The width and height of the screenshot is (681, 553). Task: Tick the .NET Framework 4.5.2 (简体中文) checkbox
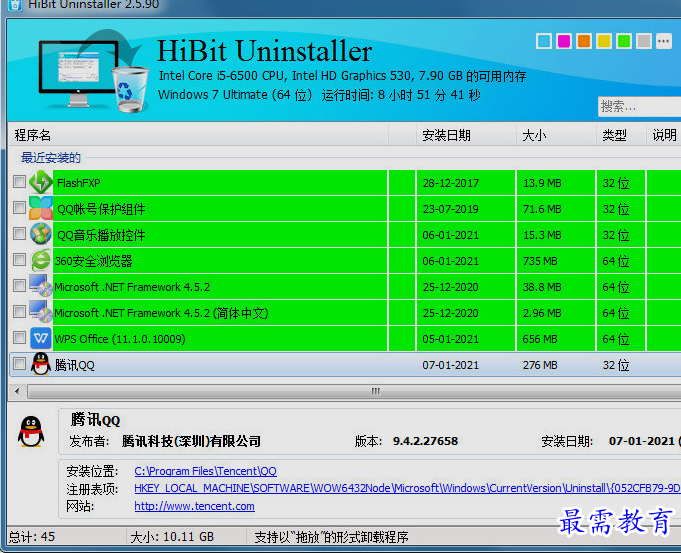tap(19, 311)
